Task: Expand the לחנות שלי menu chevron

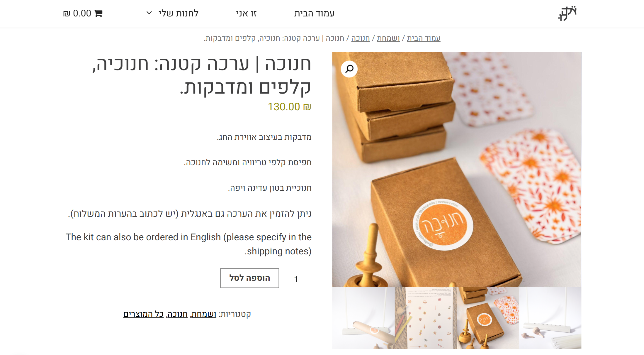Action: coord(149,13)
